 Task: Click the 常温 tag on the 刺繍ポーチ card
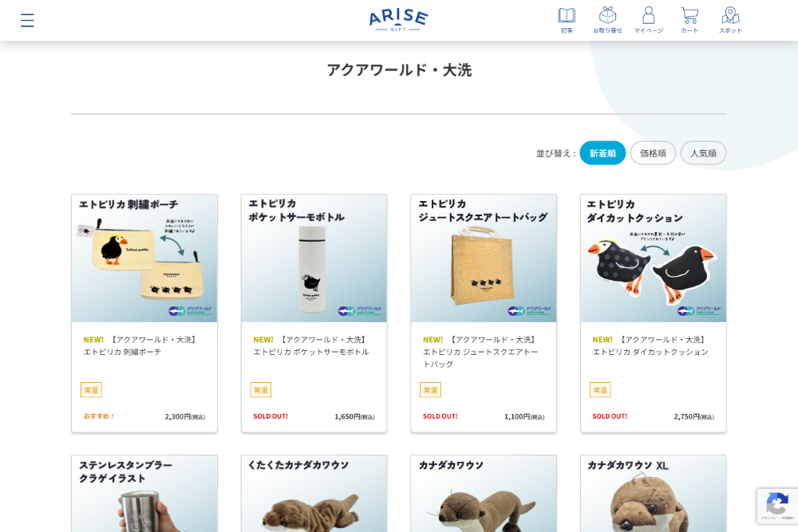91,390
